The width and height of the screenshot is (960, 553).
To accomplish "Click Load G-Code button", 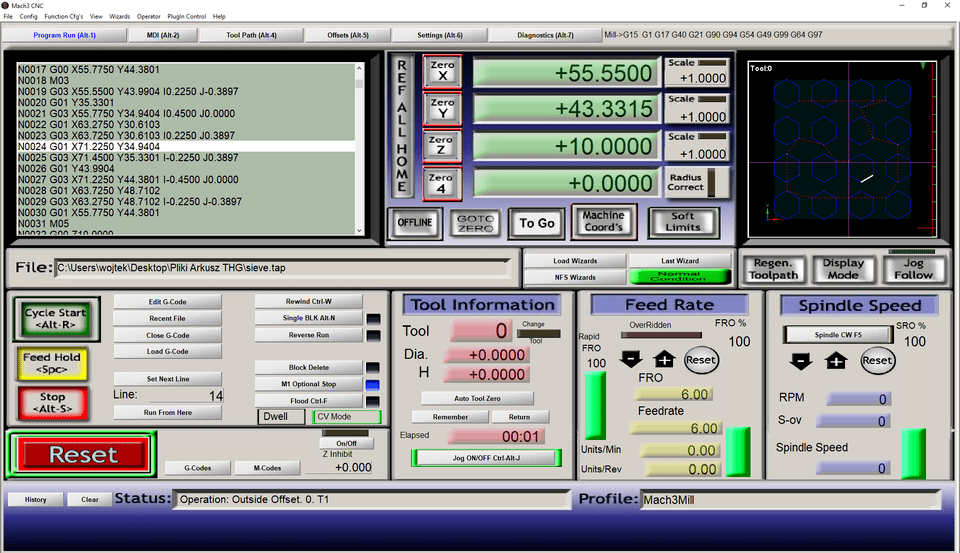I will (x=167, y=352).
